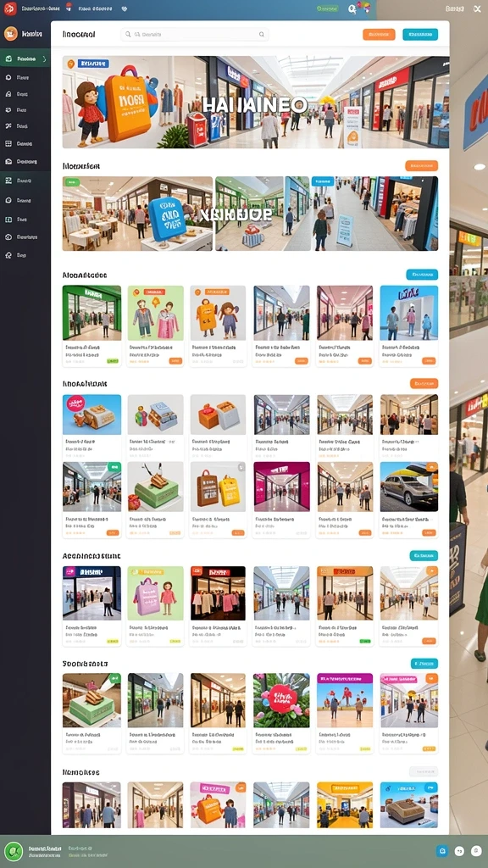Click the teal button beside the third section heading
This screenshot has height=868, width=488.
(x=422, y=274)
